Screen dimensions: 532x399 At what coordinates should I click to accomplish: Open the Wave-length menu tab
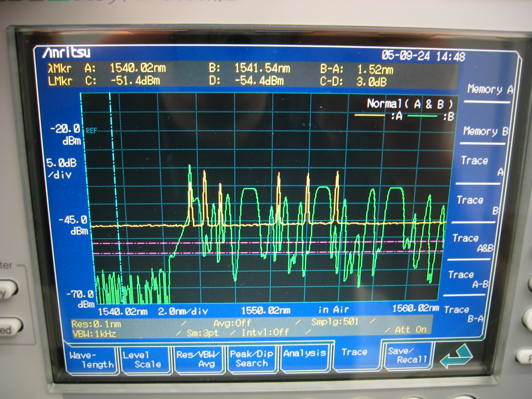(x=91, y=360)
